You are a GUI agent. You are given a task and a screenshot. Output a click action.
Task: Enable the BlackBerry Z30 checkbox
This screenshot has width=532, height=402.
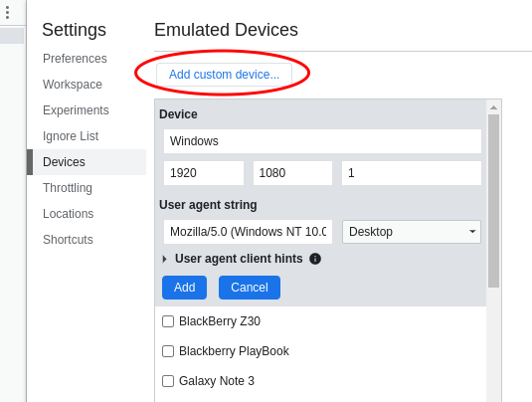[168, 321]
